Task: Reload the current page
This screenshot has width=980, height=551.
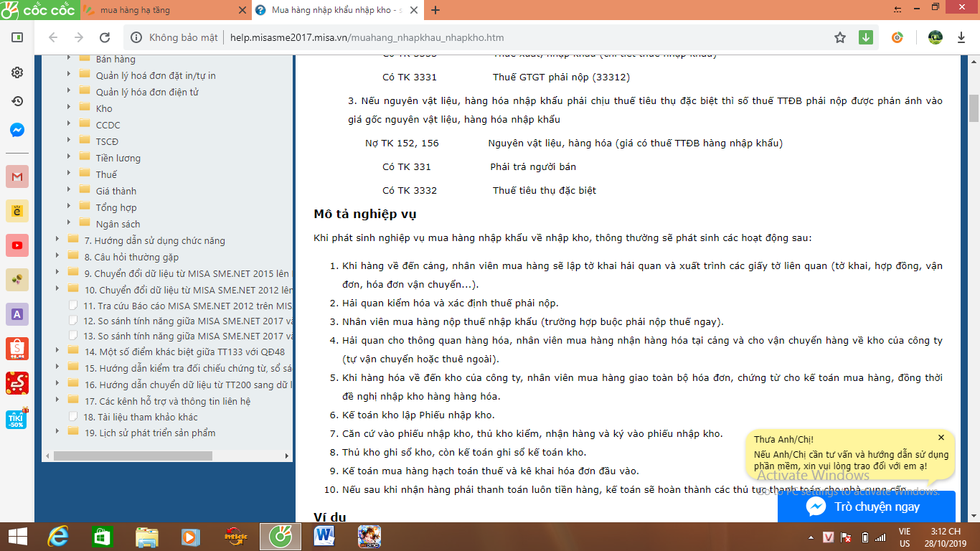Action: [105, 37]
